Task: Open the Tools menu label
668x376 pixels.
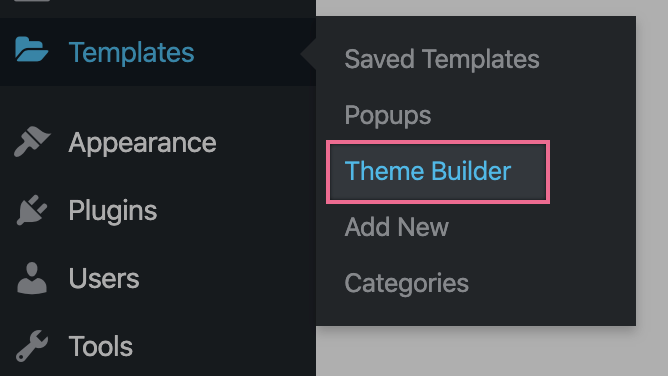Action: 101,346
